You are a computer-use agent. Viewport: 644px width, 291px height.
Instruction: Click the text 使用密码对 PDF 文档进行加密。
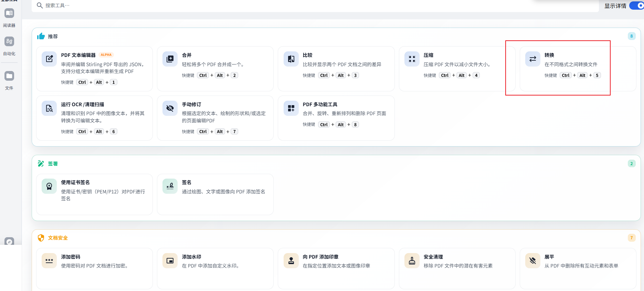pyautogui.click(x=95, y=266)
